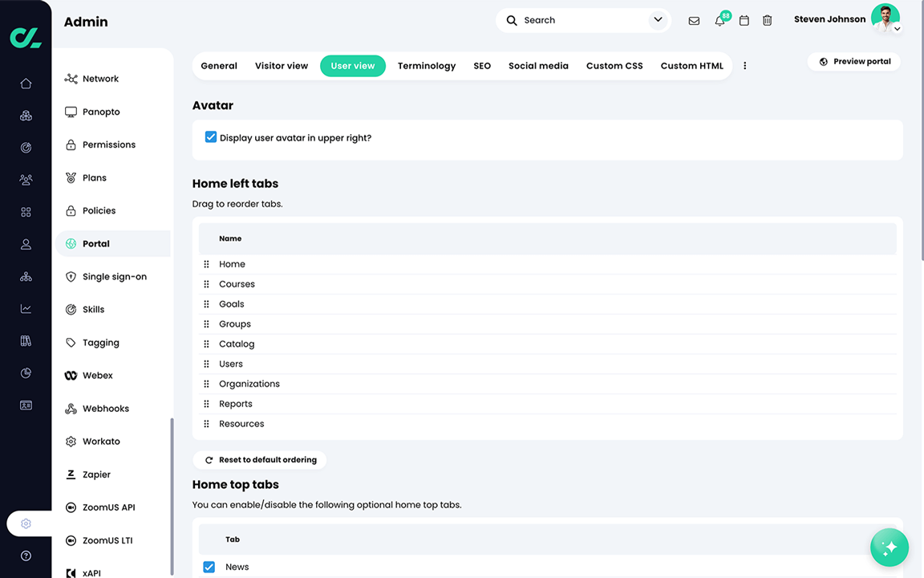Expand the search scope dropdown chevron
The width and height of the screenshot is (924, 578).
pos(658,19)
